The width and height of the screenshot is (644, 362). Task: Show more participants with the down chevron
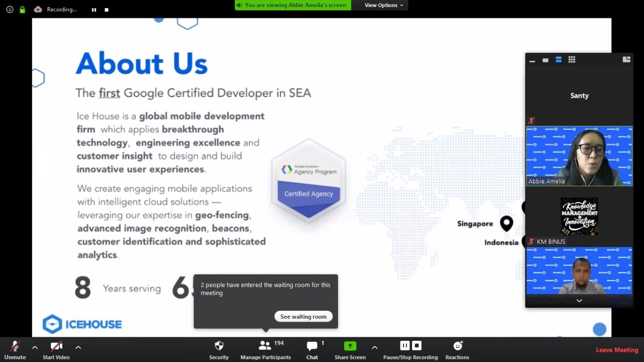tap(579, 301)
